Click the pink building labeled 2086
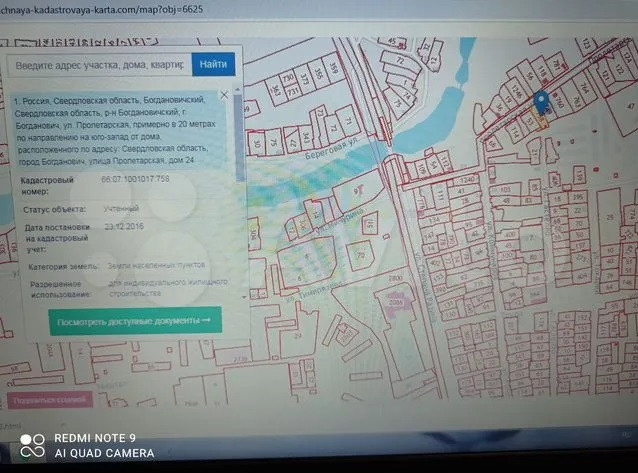This screenshot has width=638, height=473. coord(395,303)
